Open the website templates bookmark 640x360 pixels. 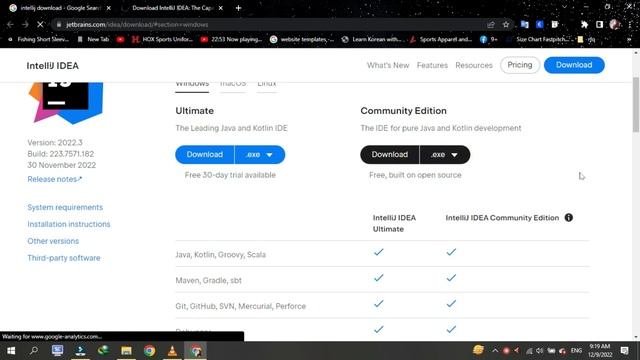coord(302,40)
